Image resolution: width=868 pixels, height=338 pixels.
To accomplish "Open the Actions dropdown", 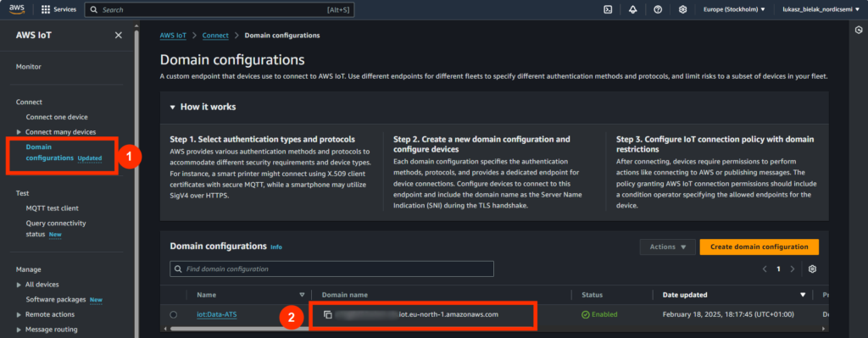I will (x=668, y=247).
